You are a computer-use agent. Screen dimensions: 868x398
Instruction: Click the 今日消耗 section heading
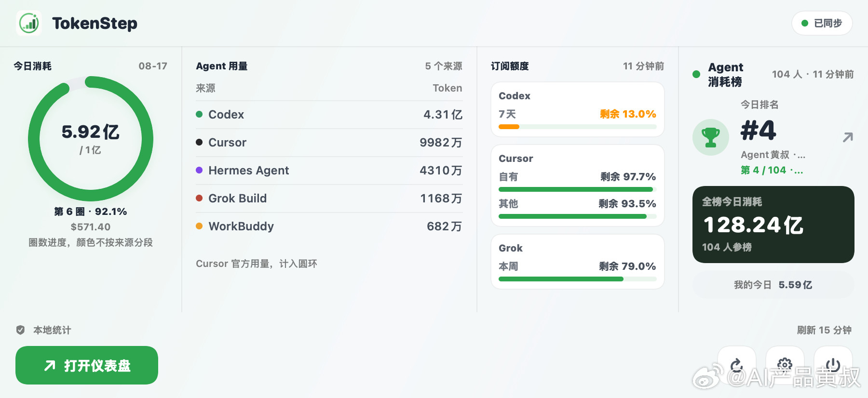32,66
